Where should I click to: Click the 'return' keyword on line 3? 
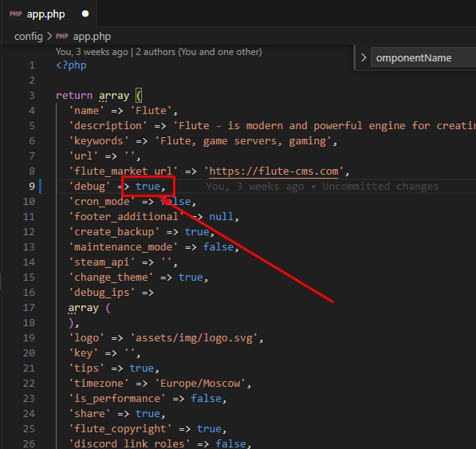74,96
